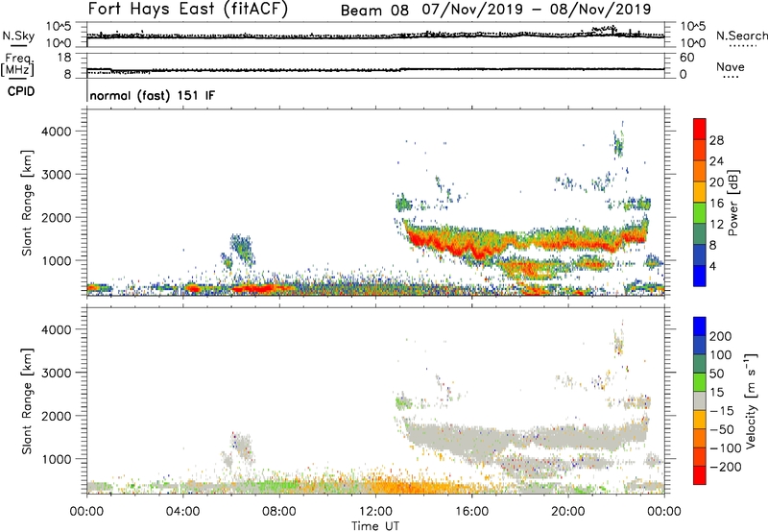Click the "20" value on power colorbar
Screen dimensions: 768x532
click(x=716, y=182)
